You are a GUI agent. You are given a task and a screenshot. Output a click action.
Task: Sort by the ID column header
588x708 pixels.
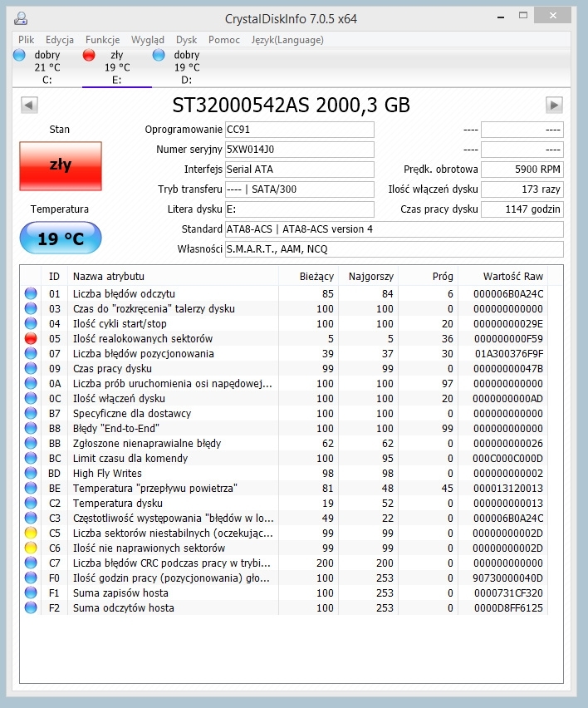[x=54, y=277]
